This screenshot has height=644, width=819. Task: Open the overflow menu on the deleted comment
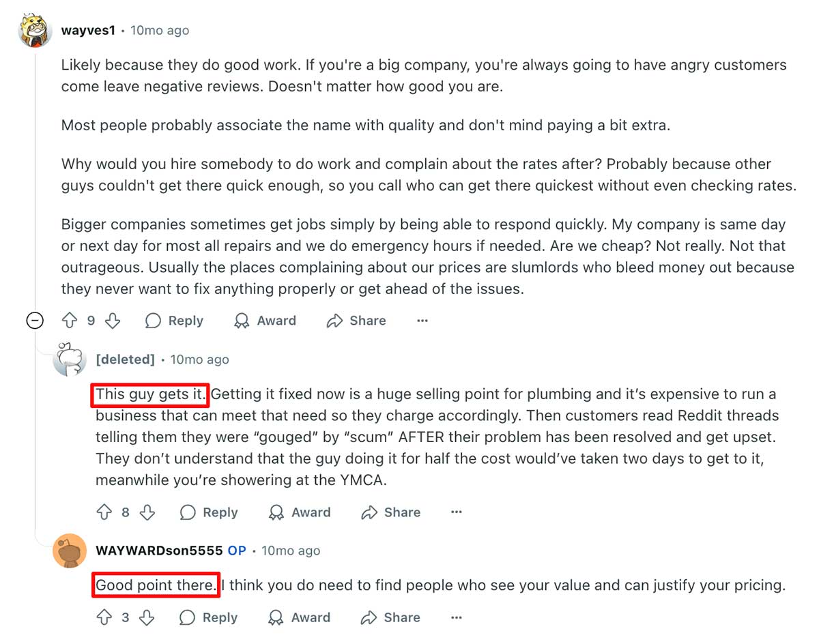[x=456, y=512]
